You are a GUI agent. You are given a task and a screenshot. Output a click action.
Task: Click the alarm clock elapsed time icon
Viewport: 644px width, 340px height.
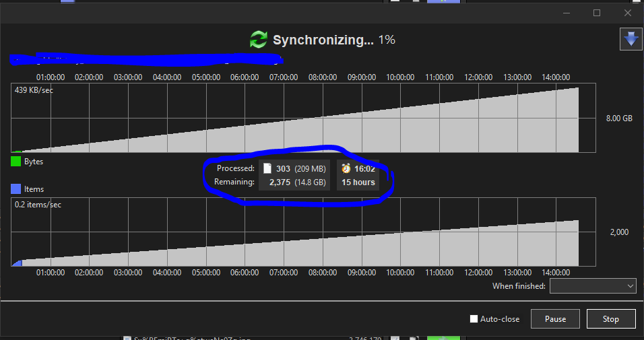coord(346,168)
